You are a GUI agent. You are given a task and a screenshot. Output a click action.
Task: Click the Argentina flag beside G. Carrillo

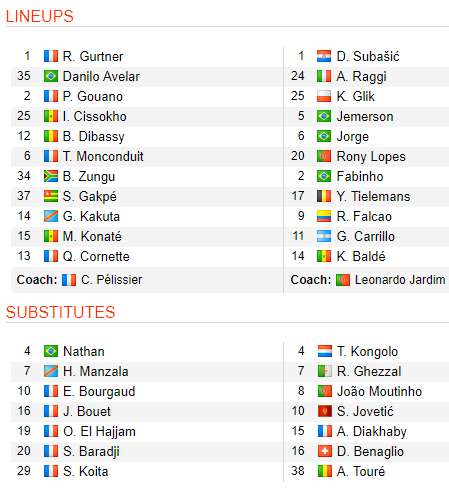click(x=324, y=236)
